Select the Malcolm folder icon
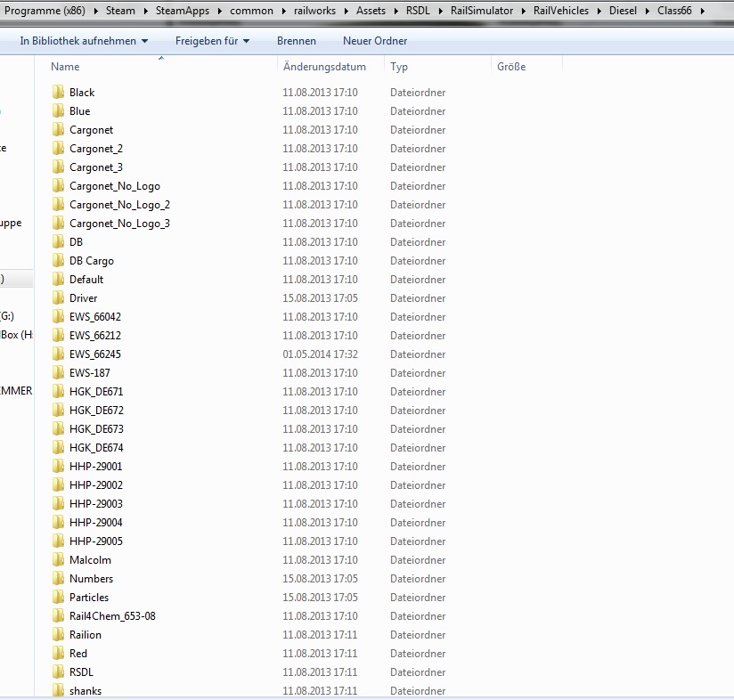Viewport: 734px width, 700px height. pyautogui.click(x=58, y=559)
